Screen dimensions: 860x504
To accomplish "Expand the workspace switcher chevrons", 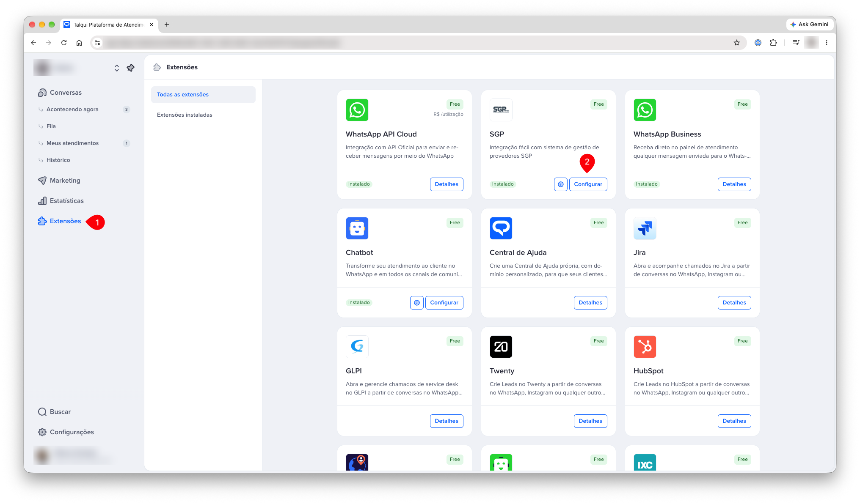I will 117,68.
